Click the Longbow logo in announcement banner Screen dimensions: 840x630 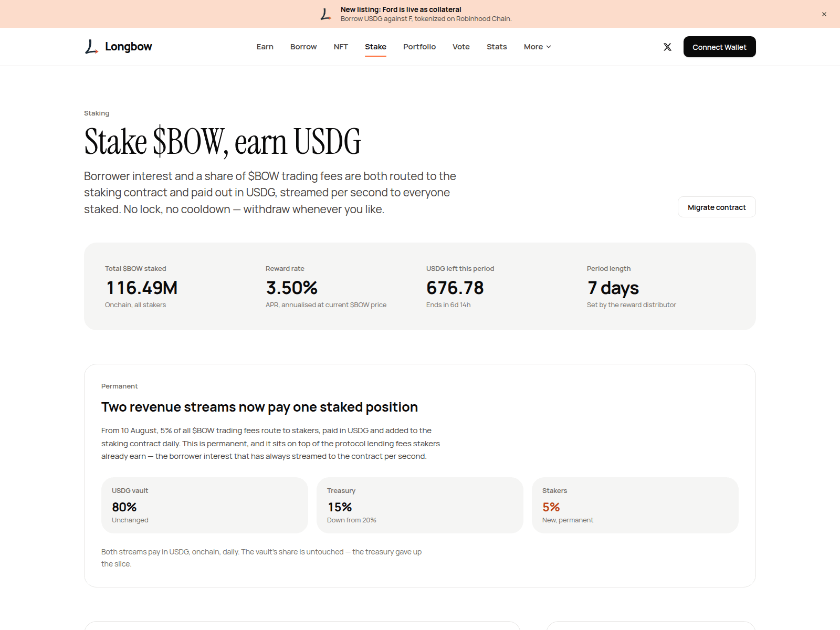(326, 14)
